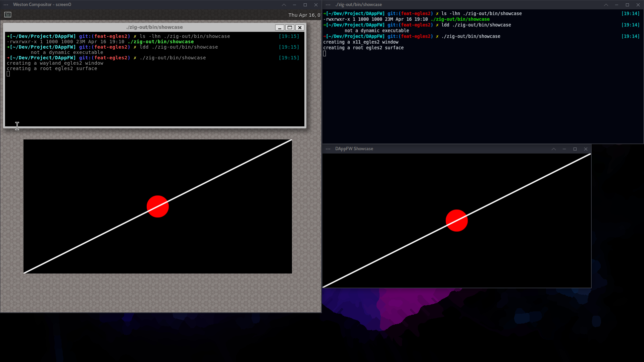Click the Weston panel date and clock
The image size is (644, 362).
point(304,15)
